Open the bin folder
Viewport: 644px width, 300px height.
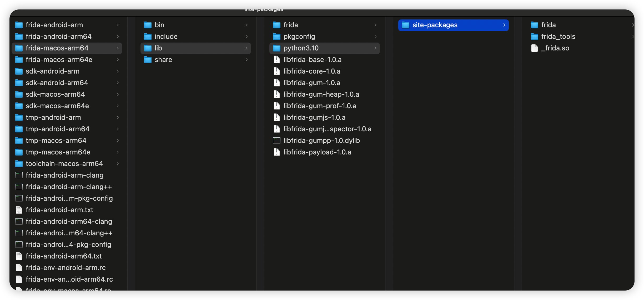pos(159,25)
